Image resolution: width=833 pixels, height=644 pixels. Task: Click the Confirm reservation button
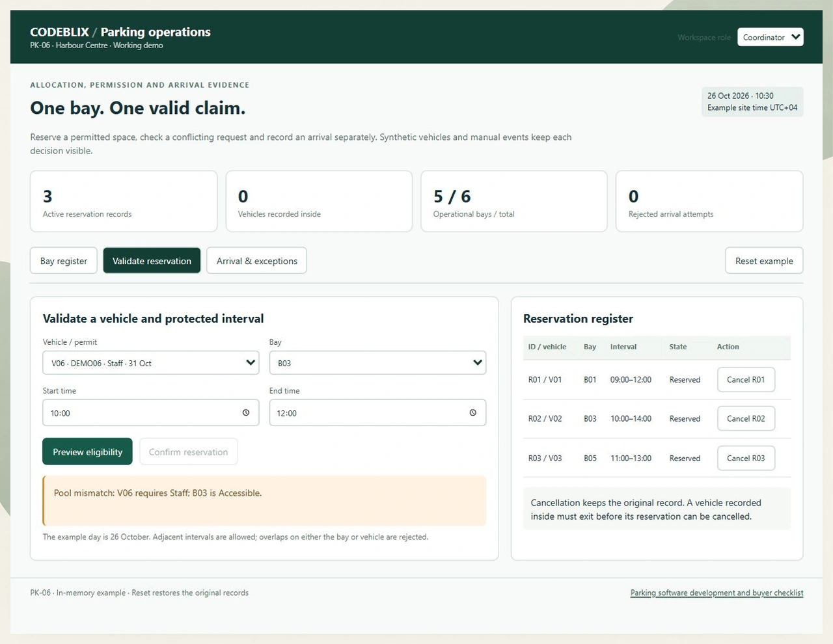(188, 451)
